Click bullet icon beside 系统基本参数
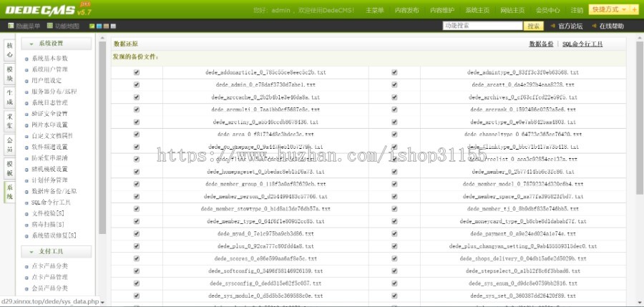644x307 pixels. click(26, 59)
